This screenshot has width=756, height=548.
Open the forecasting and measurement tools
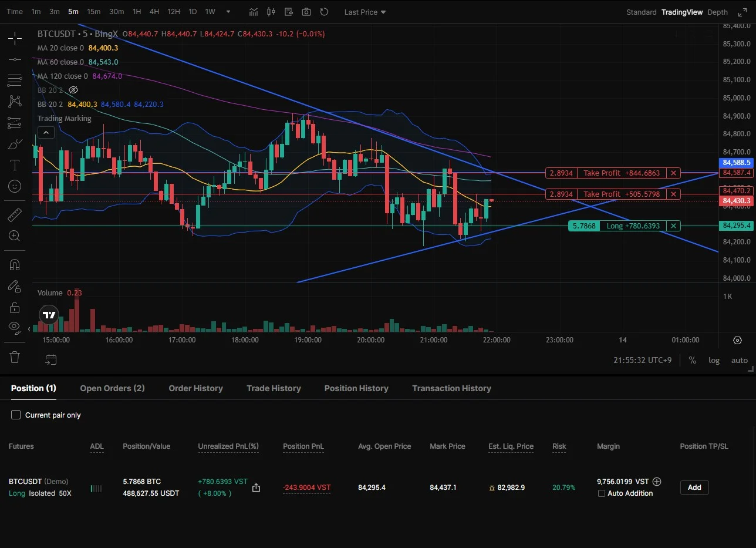15,123
